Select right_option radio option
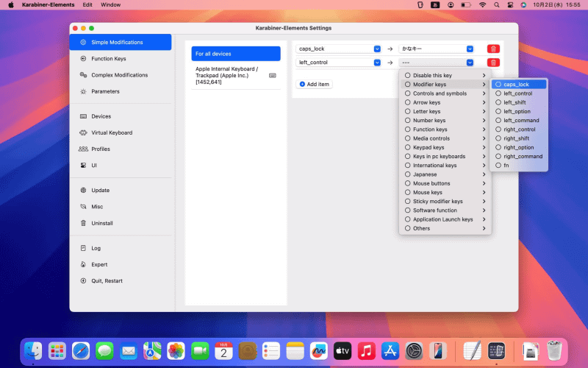Viewport: 588px width, 368px height. 519,148
